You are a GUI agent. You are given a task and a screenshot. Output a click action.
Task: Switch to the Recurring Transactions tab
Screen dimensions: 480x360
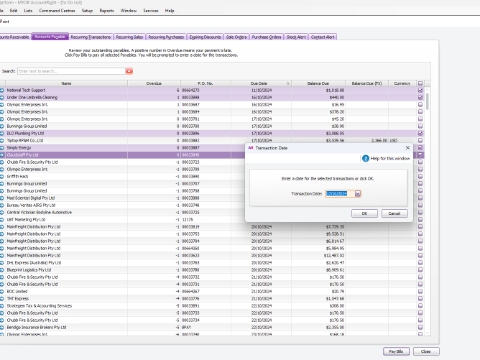pos(91,37)
